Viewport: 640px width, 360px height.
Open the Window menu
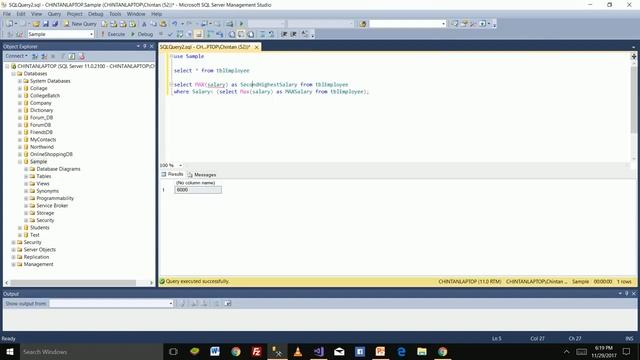136,14
